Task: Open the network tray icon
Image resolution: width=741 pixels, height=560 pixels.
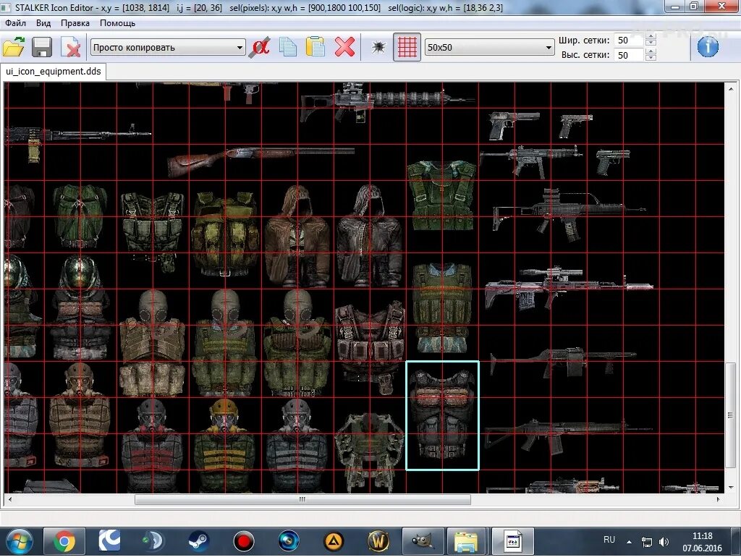Action: [x=646, y=542]
